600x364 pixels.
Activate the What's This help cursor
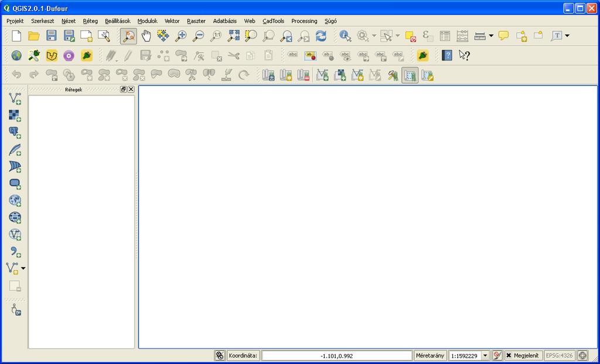tap(464, 56)
